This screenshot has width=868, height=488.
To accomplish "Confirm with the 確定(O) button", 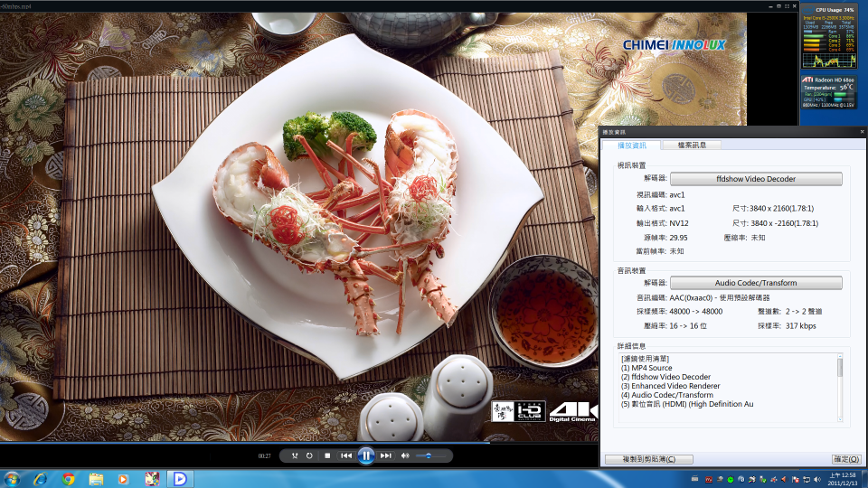I will (845, 459).
